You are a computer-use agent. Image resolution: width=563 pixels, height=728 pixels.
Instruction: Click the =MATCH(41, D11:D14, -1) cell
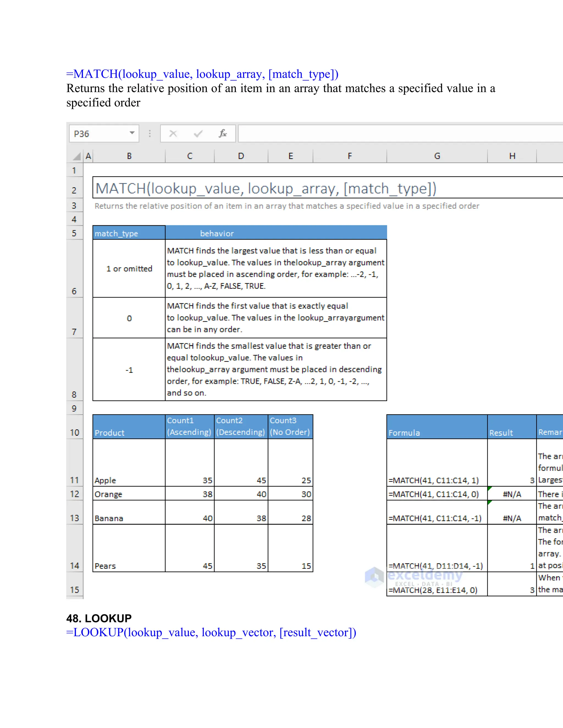[437, 548]
